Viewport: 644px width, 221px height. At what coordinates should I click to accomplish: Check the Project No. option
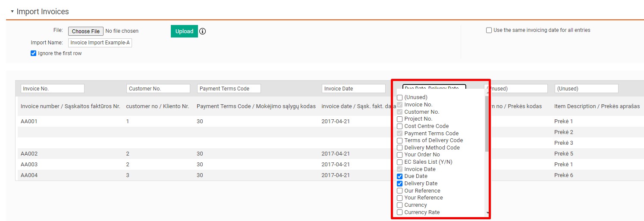pos(399,119)
